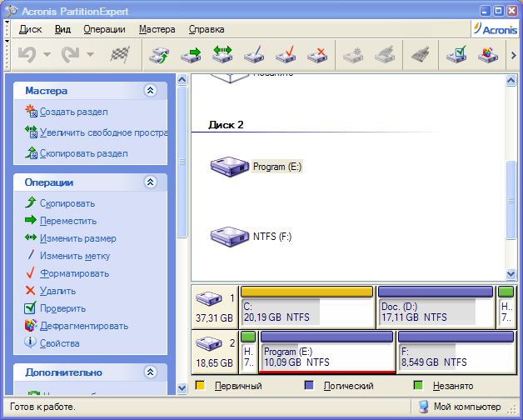Image resolution: width=523 pixels, height=420 pixels.
Task: Open the Справка menu
Action: 207,29
